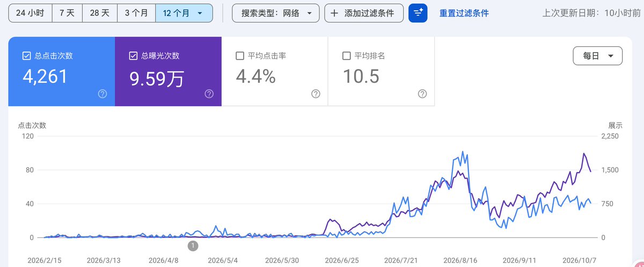644x267 pixels.
Task: Click the 2,250 right axis value
Action: [x=611, y=136]
